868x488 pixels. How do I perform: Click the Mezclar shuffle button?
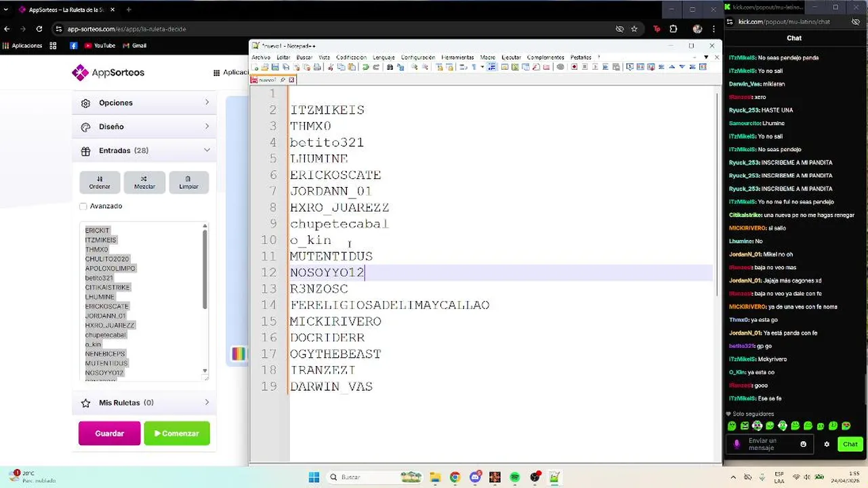144,182
